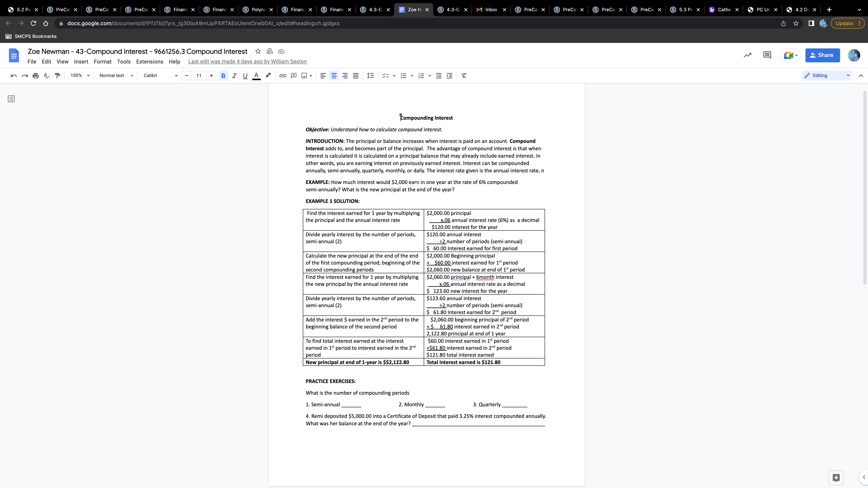Image resolution: width=868 pixels, height=488 pixels.
Task: Toggle the checklist formatting
Action: (x=386, y=76)
